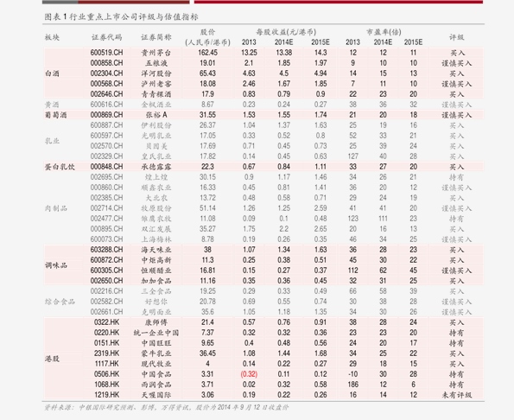Select stock code 0322.HK
This screenshot has height=420, width=514.
pyautogui.click(x=106, y=322)
